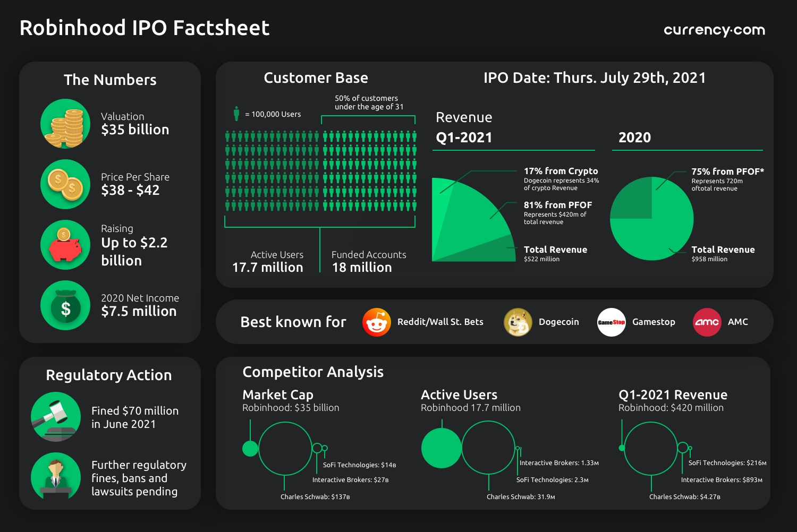Click the 2020 revenue pie chart

click(x=652, y=219)
